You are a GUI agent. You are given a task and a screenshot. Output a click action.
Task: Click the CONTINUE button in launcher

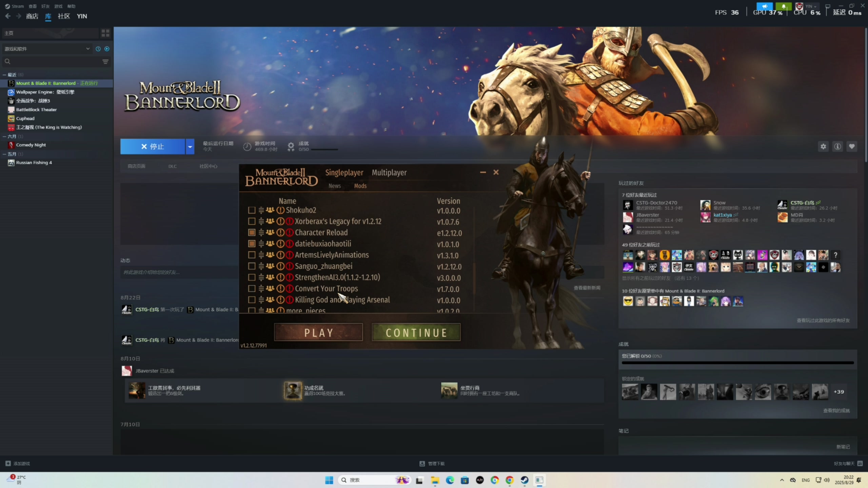click(x=416, y=332)
